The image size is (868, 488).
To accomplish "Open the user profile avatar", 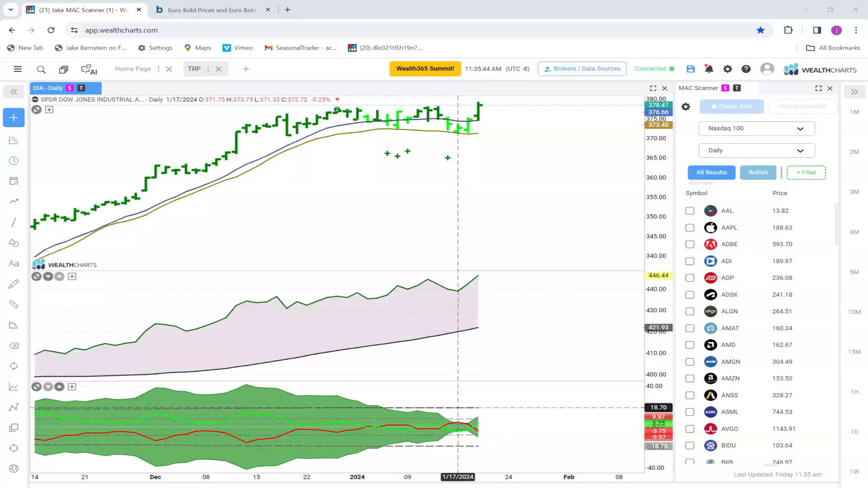I will click(767, 69).
